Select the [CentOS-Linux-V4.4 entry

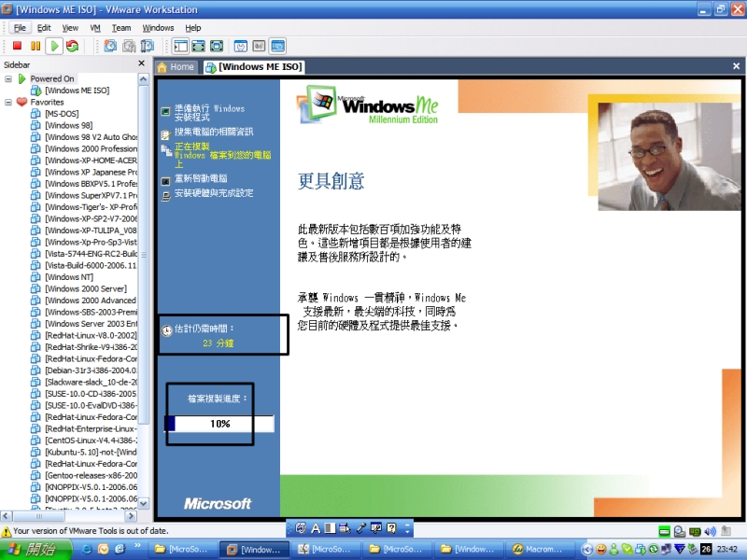pyautogui.click(x=91, y=441)
